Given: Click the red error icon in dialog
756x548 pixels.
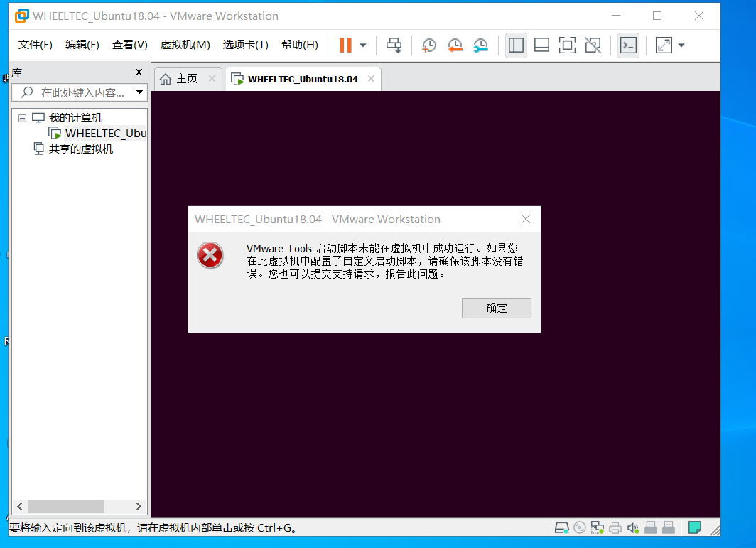Looking at the screenshot, I should [210, 255].
